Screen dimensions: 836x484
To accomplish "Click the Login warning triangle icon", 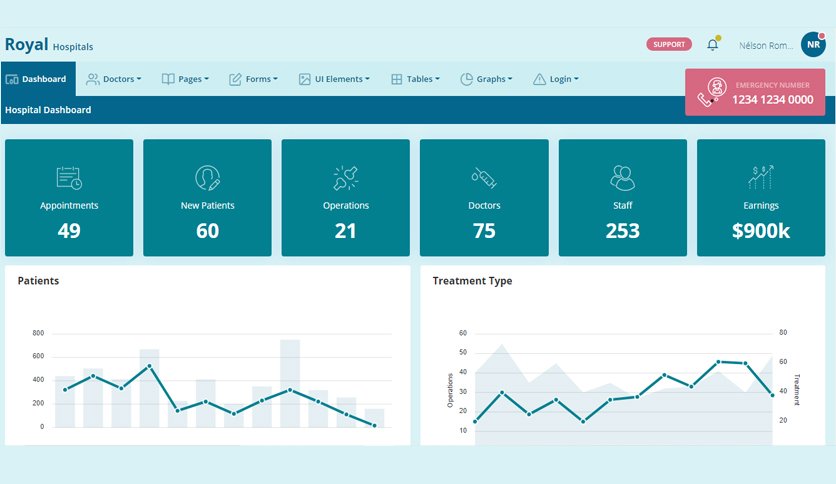I will [x=540, y=79].
